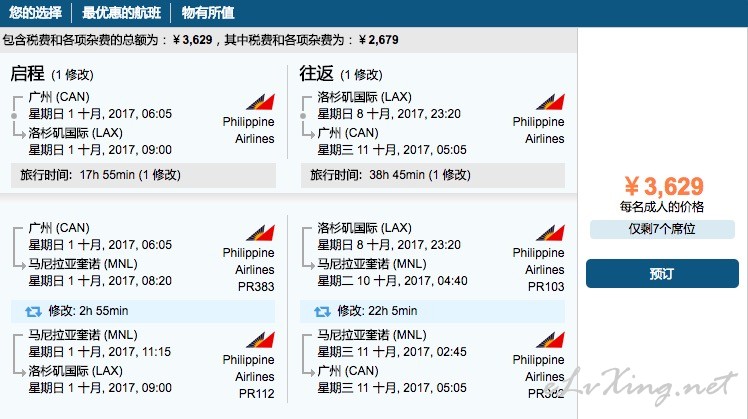Click the 预订 booking button
748x419 pixels.
coord(662,273)
